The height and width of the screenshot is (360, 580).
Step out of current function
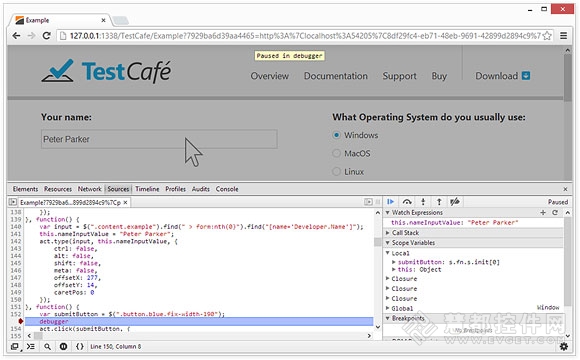(439, 202)
